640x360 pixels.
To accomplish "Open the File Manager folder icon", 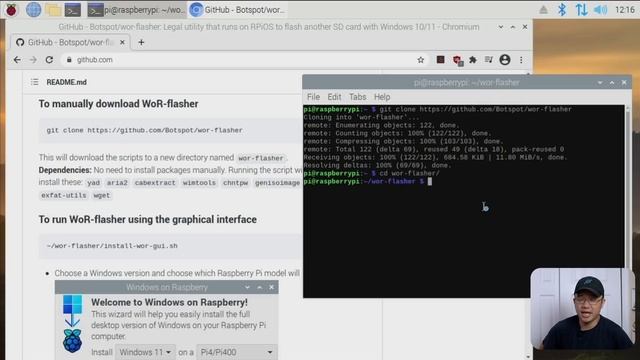I will tap(53, 9).
